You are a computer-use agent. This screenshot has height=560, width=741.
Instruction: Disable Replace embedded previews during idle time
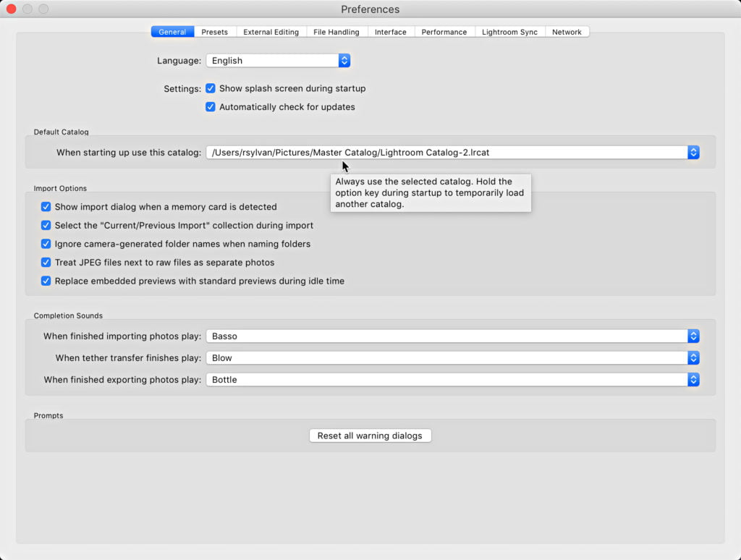click(46, 281)
